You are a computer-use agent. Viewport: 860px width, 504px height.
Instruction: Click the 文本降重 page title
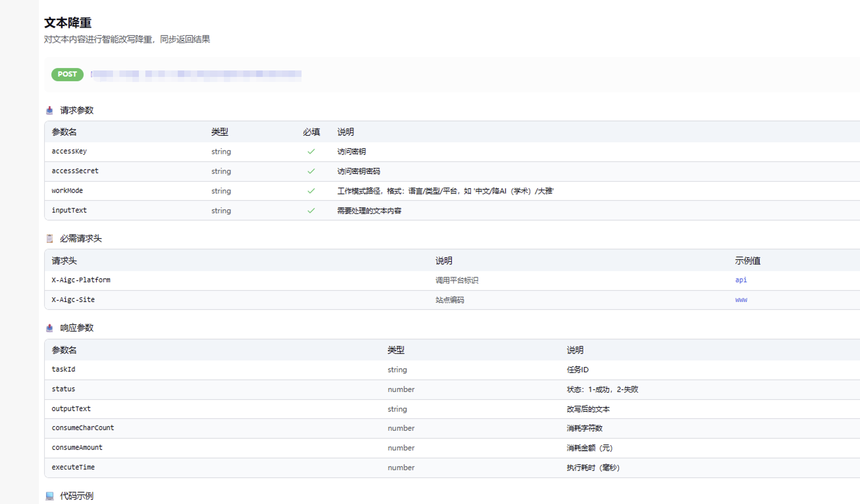(x=68, y=23)
